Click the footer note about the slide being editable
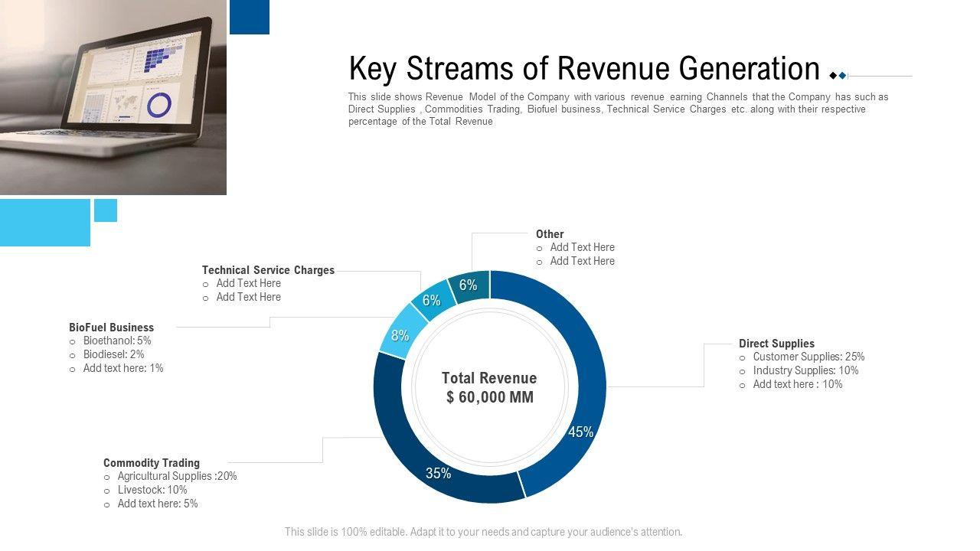 [483, 532]
